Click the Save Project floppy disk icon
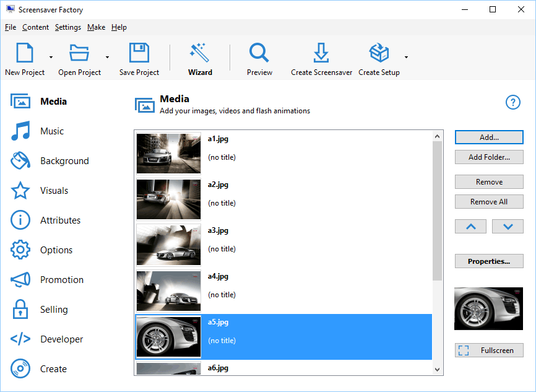Image resolution: width=536 pixels, height=392 pixels. 139,53
